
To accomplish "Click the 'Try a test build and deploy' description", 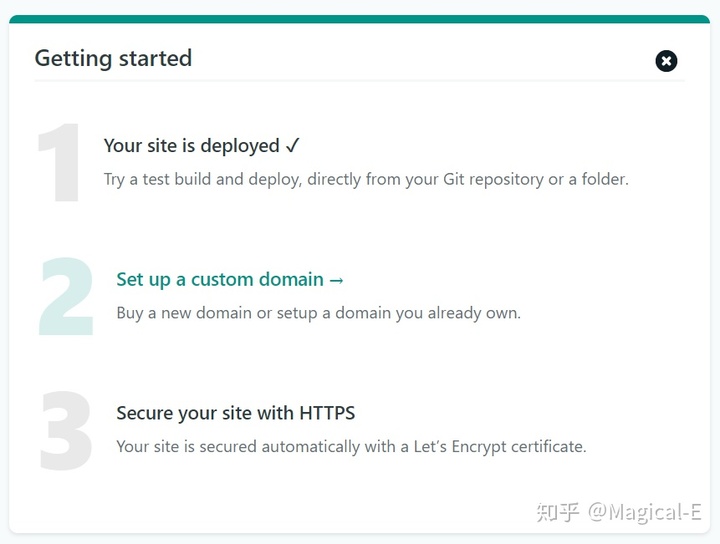I will 366,179.
